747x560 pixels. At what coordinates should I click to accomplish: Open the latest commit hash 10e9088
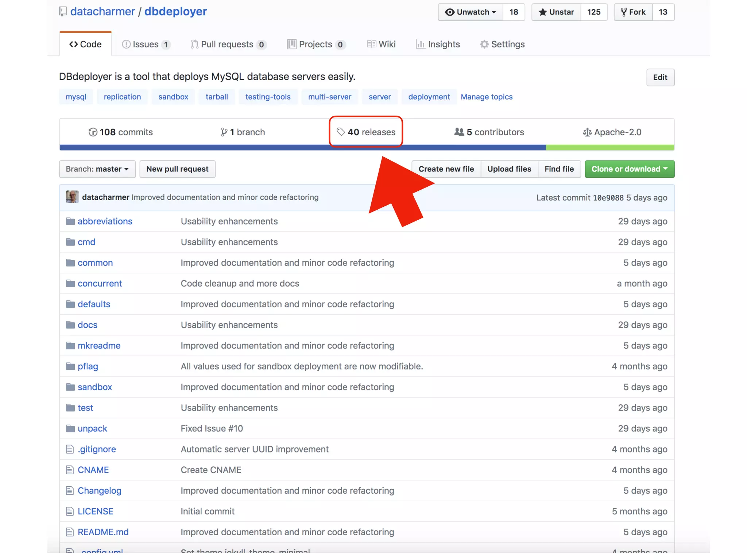(x=608, y=198)
